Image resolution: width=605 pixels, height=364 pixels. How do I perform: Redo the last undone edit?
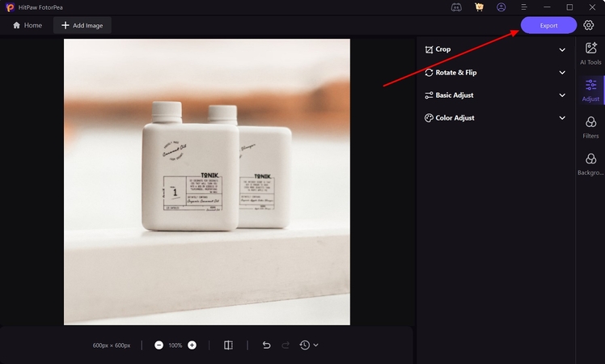[286, 345]
